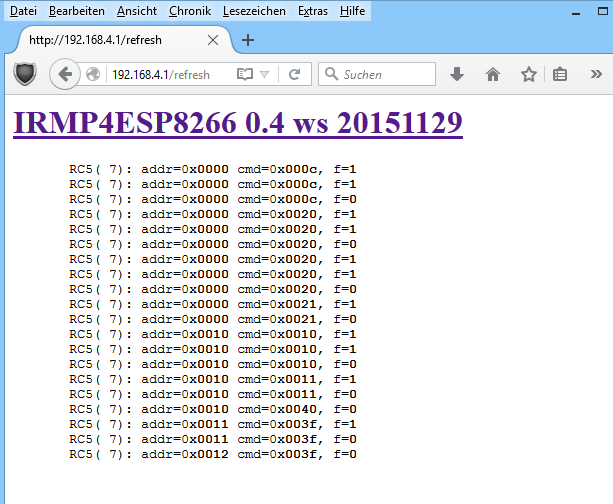Close the 192.168.4.1/refresh tab

213,40
